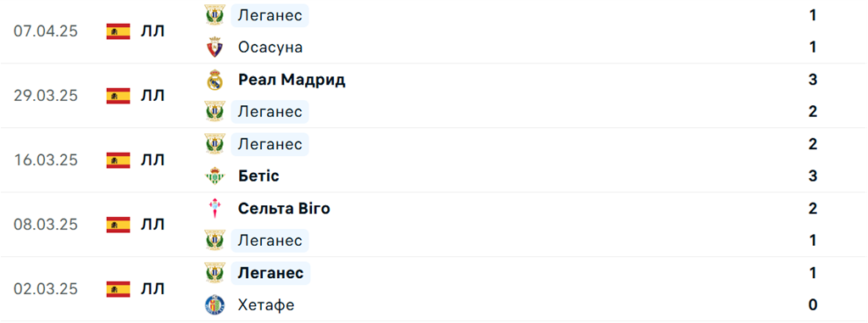The height and width of the screenshot is (323, 868).
Task: Click Real Madrid score of 3
Action: [x=813, y=80]
